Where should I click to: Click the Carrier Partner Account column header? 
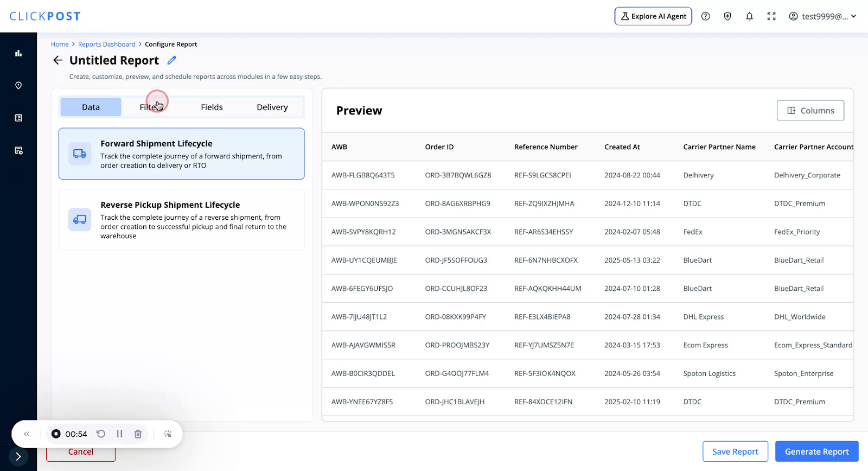pos(814,147)
